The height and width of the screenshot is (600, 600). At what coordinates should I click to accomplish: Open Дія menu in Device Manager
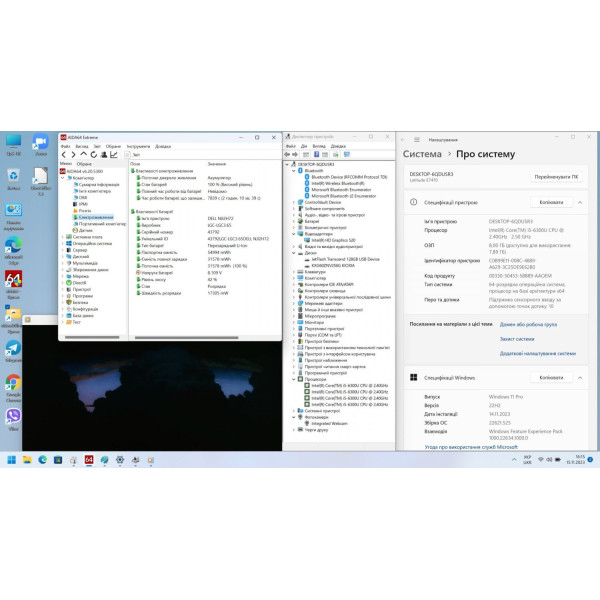(x=304, y=146)
